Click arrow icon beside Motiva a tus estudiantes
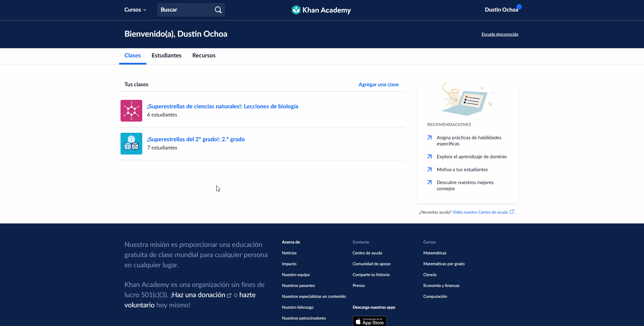644x326 pixels. (429, 169)
